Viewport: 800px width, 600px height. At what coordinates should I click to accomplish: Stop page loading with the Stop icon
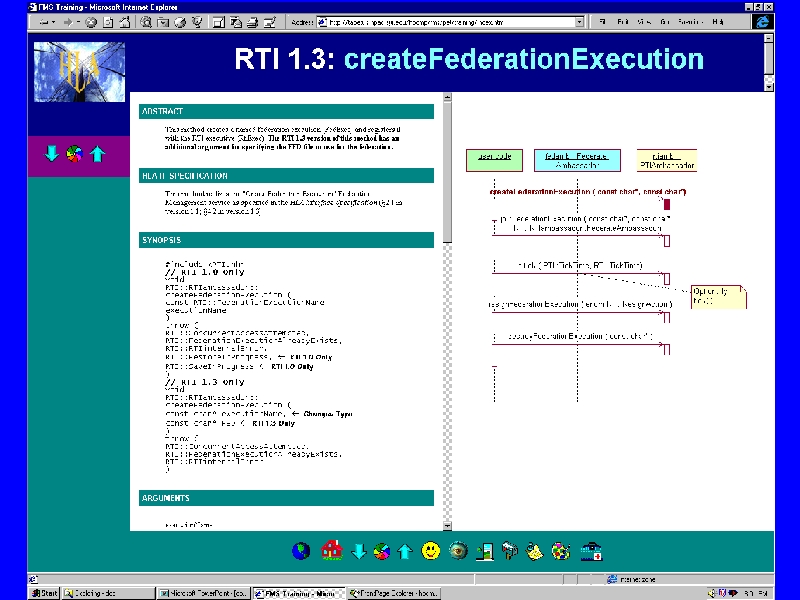pos(91,22)
